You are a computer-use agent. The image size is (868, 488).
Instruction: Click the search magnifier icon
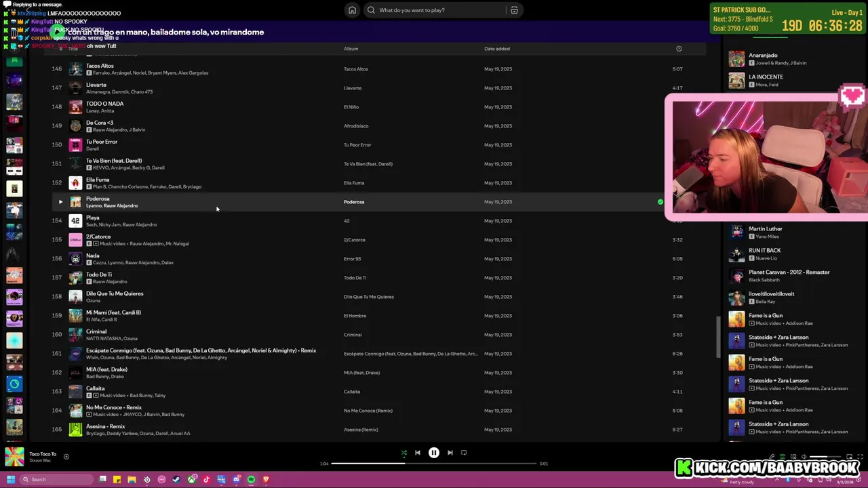[371, 10]
